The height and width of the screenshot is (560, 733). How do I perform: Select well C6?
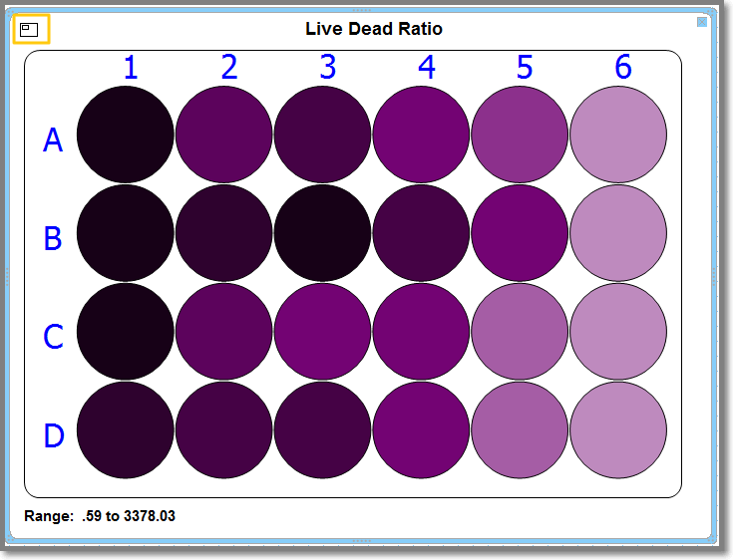point(618,332)
